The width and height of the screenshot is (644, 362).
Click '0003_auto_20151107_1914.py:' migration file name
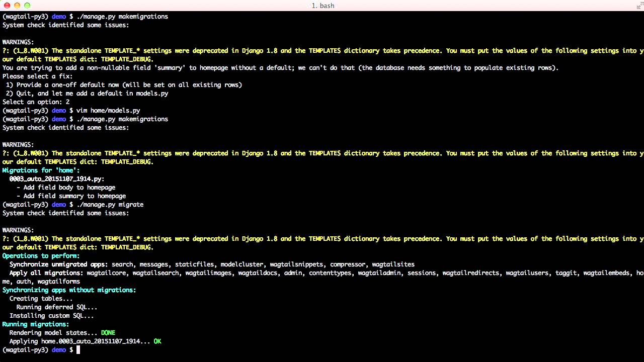pos(57,179)
